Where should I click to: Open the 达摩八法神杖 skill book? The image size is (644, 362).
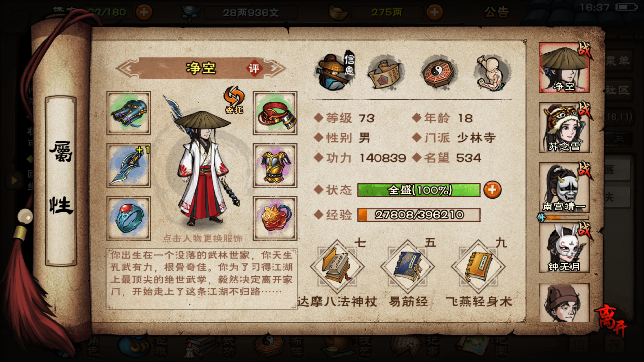point(337,267)
